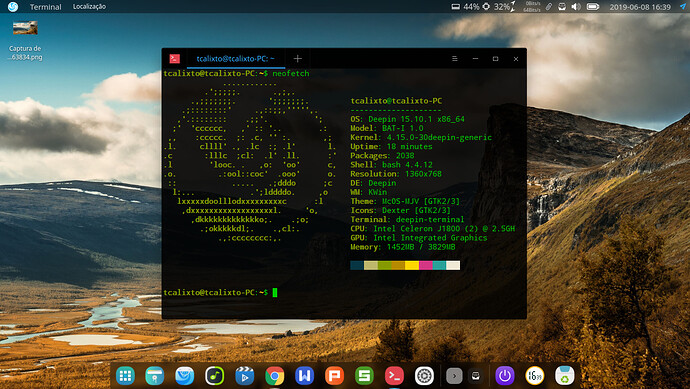Click the date and time in the panel
The height and width of the screenshot is (389, 690).
[640, 7]
